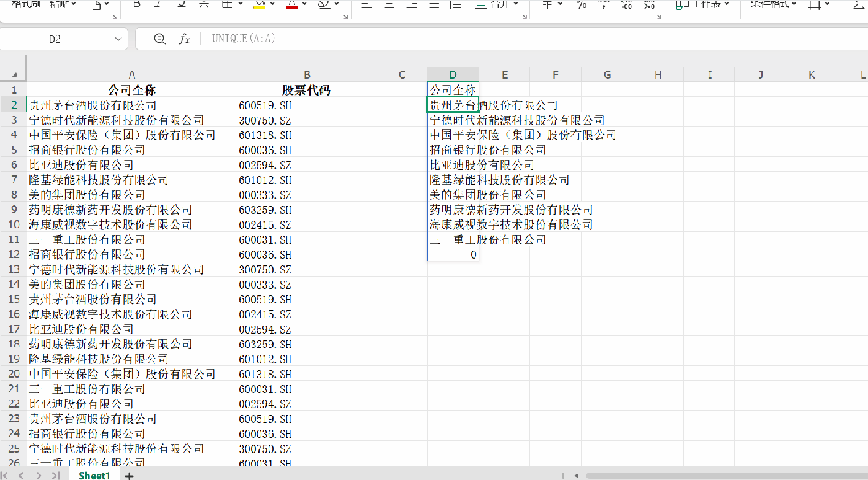
Task: Select cell 300750.SZ in row 3
Action: coord(306,120)
